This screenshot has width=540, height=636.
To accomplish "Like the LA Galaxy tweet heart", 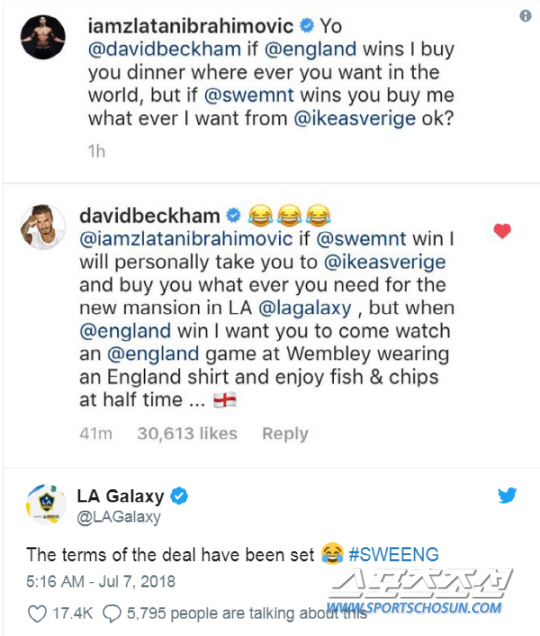I will 37,614.
